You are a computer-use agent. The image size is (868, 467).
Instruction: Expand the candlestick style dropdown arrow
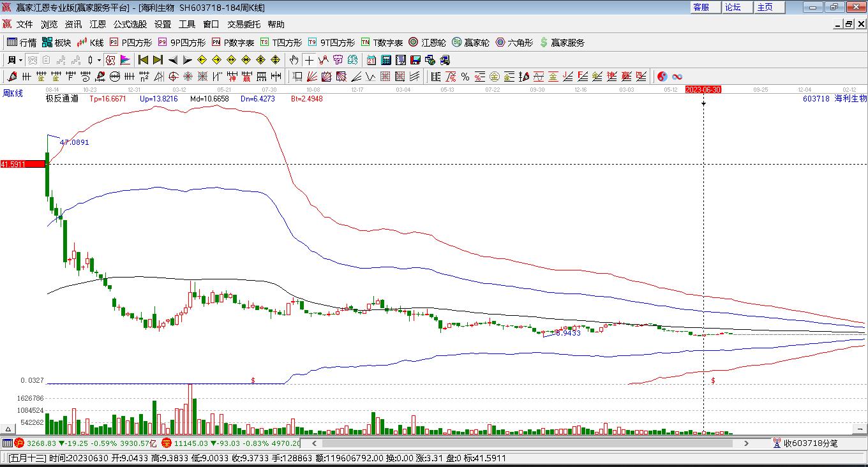click(99, 60)
